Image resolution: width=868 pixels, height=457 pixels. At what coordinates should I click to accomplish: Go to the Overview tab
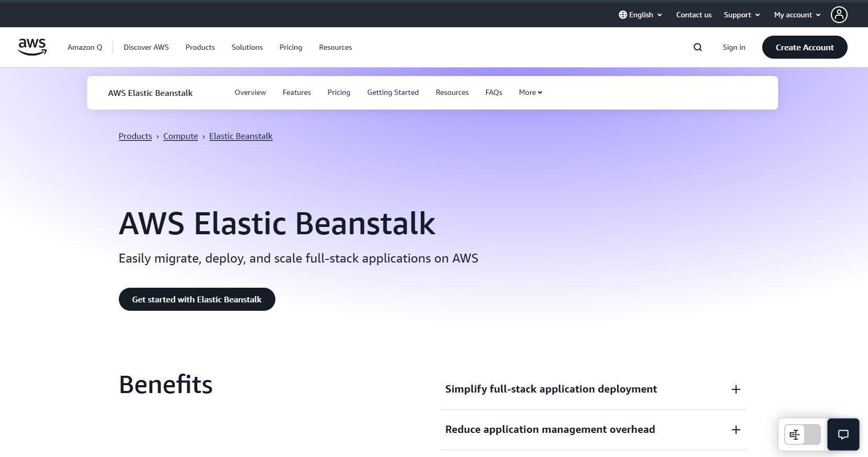250,92
